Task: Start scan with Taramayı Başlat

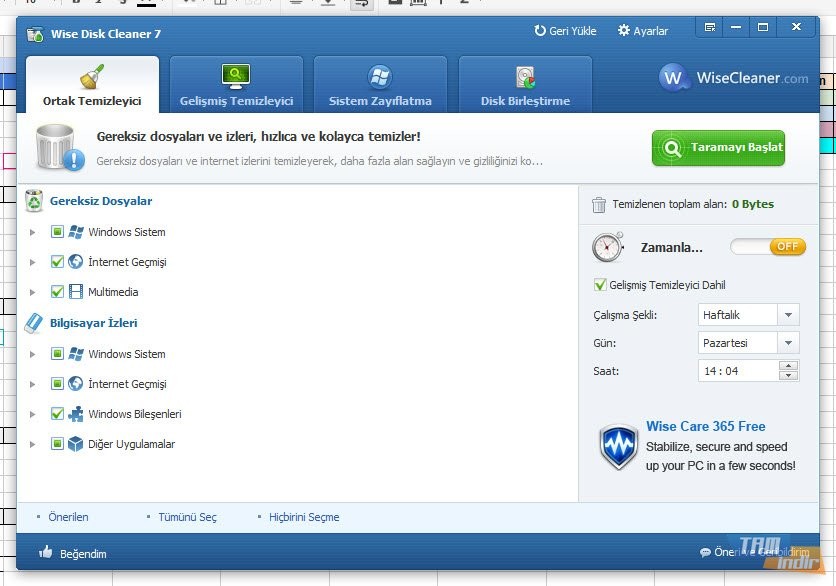Action: coord(718,148)
